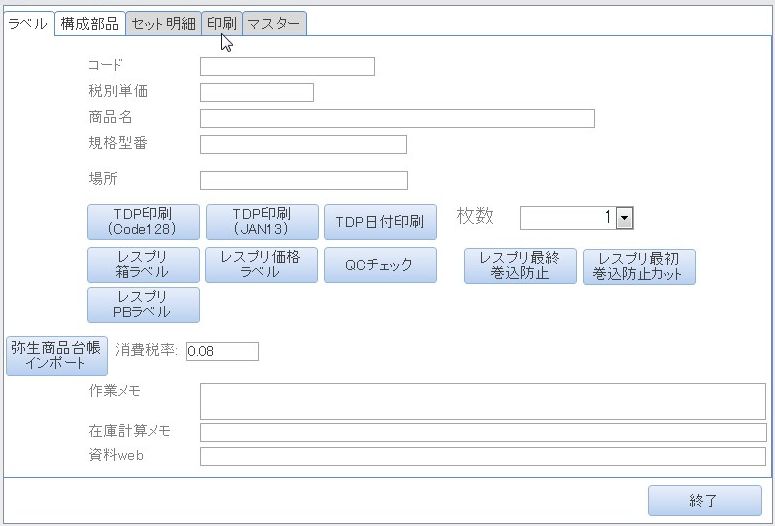Click the コード input field

[x=287, y=67]
